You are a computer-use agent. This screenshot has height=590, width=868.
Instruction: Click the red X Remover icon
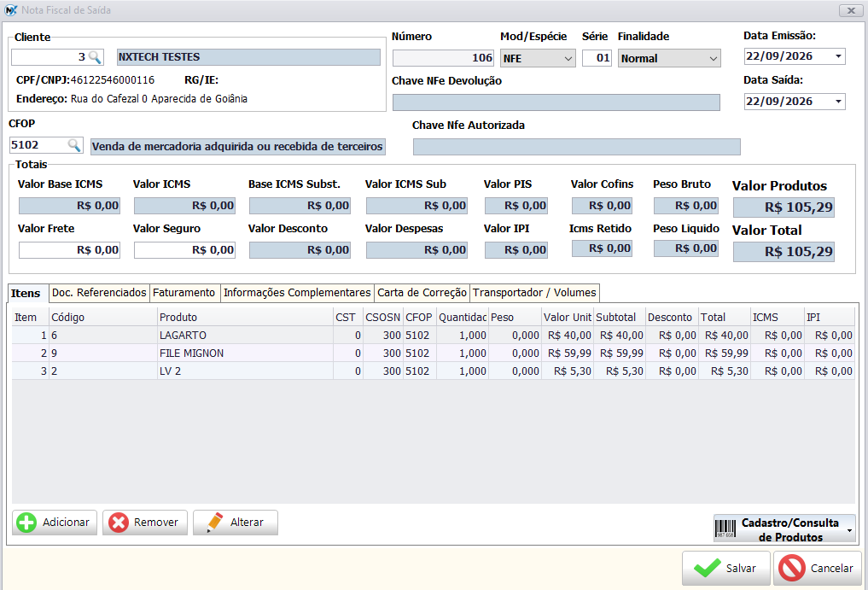coord(119,523)
